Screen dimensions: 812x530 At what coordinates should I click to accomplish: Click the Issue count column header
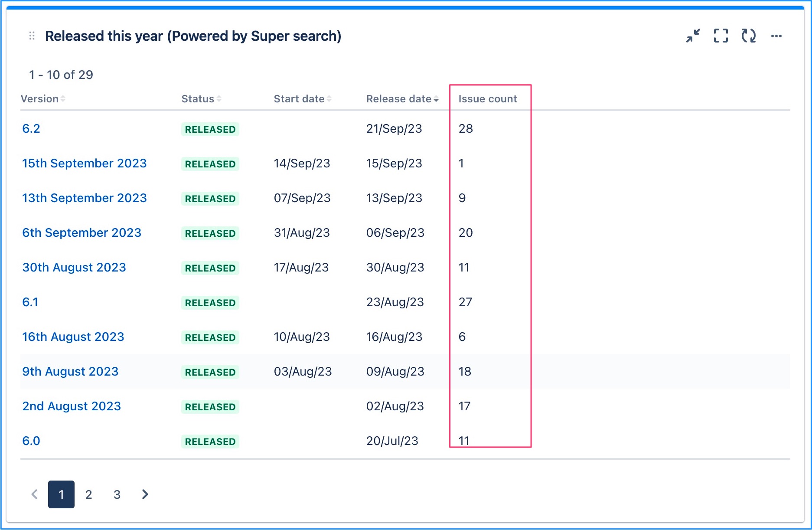click(x=488, y=99)
